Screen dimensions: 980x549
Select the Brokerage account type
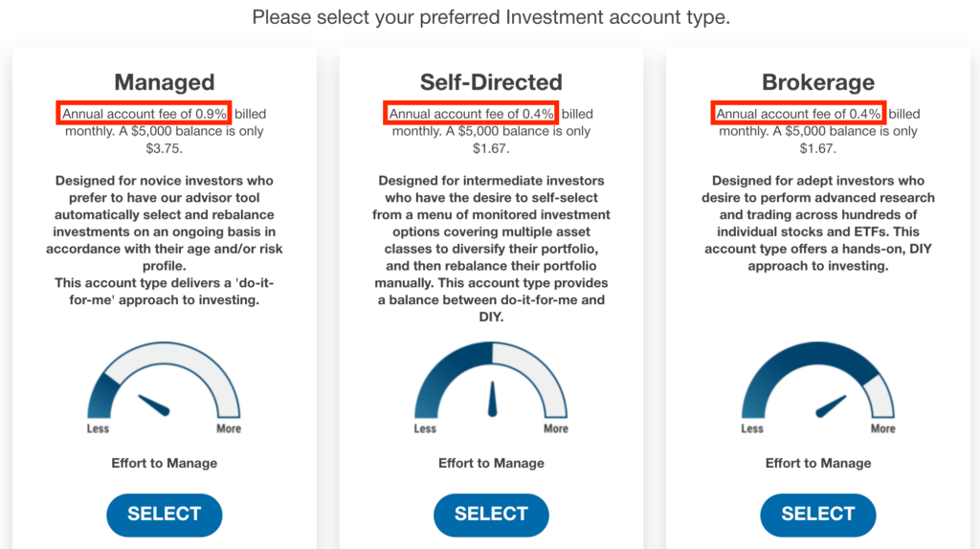click(x=818, y=515)
